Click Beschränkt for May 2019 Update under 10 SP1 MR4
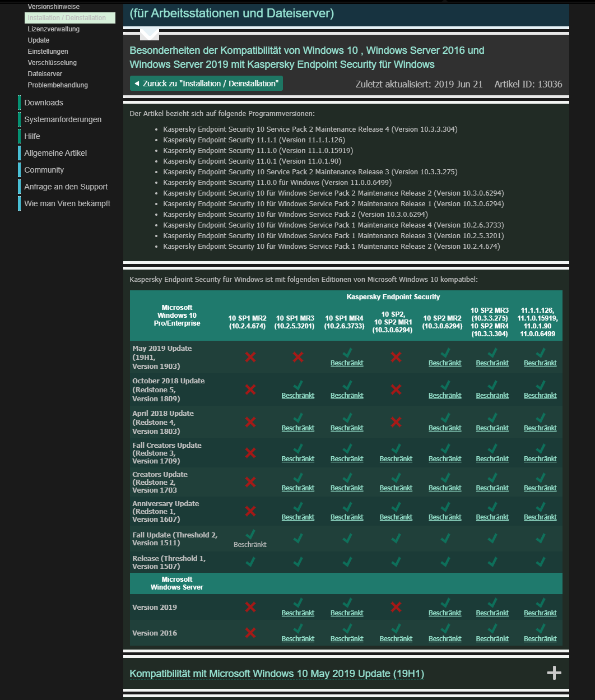Viewport: 595px width, 700px height. point(347,363)
